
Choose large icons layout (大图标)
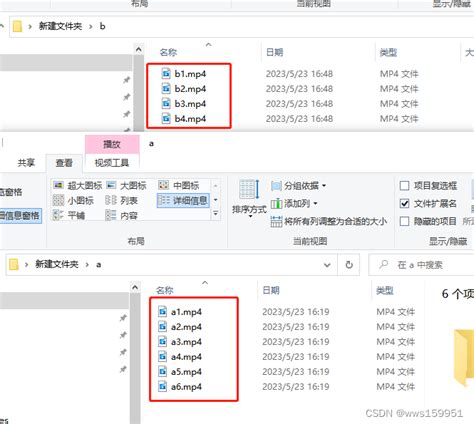(x=126, y=185)
